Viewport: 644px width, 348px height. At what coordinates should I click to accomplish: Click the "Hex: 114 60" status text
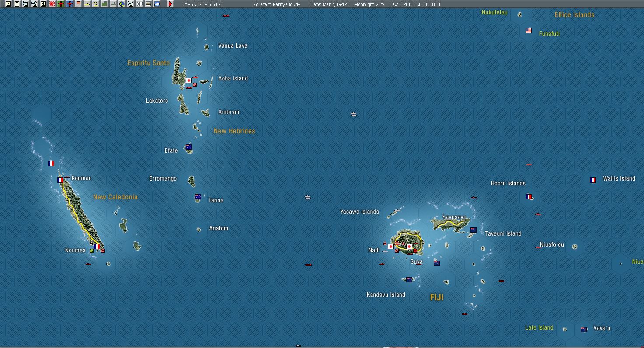[x=401, y=4]
